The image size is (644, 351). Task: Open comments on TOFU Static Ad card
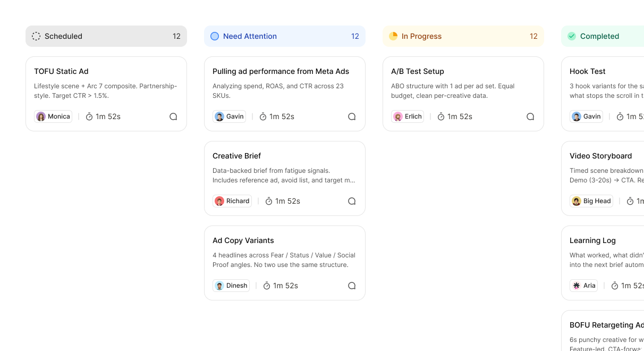(x=173, y=116)
